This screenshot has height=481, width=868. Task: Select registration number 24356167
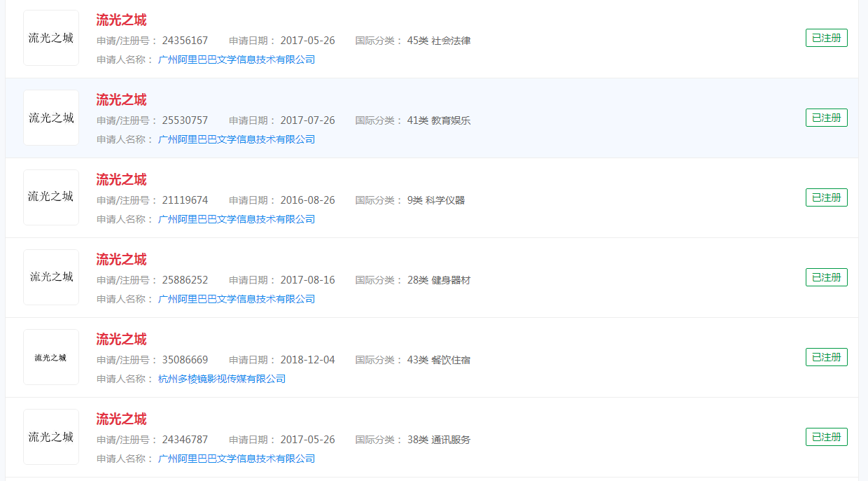pos(185,41)
